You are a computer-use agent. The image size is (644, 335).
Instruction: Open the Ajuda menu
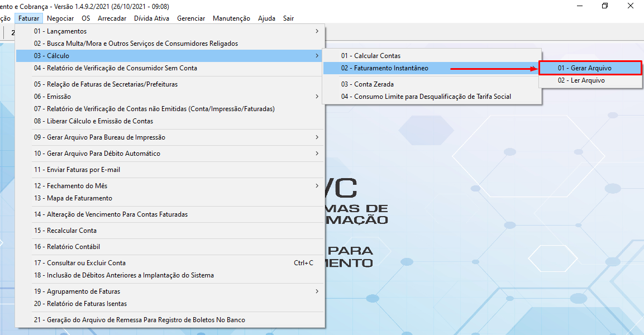pyautogui.click(x=266, y=18)
